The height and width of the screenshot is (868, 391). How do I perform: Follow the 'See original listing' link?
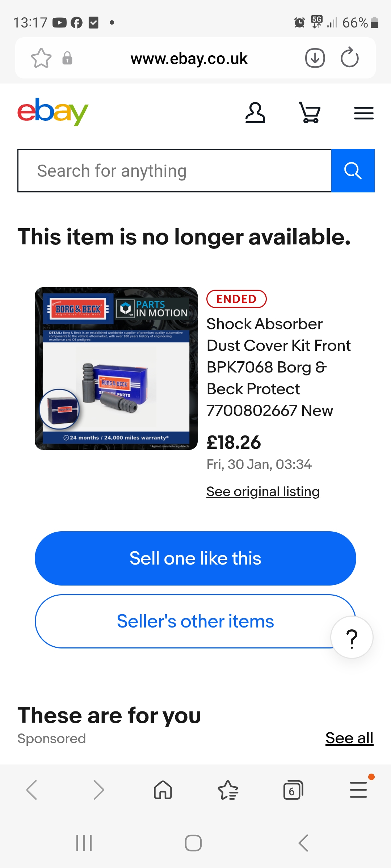click(x=263, y=492)
